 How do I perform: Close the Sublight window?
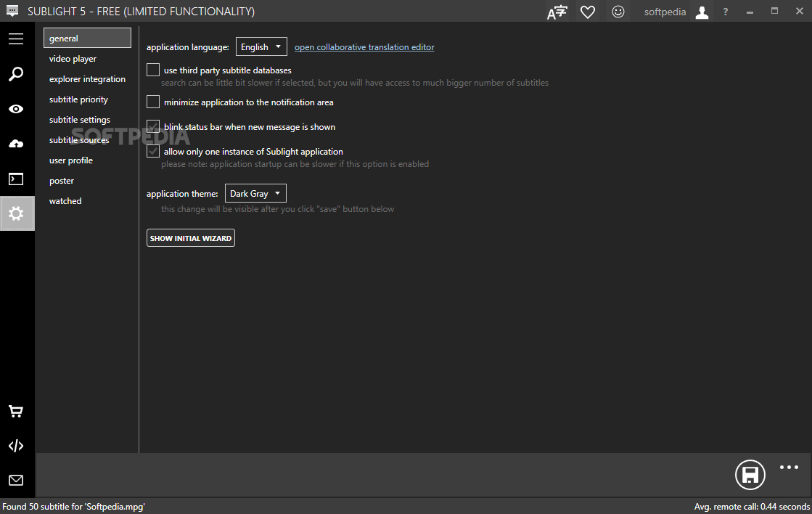(800, 11)
